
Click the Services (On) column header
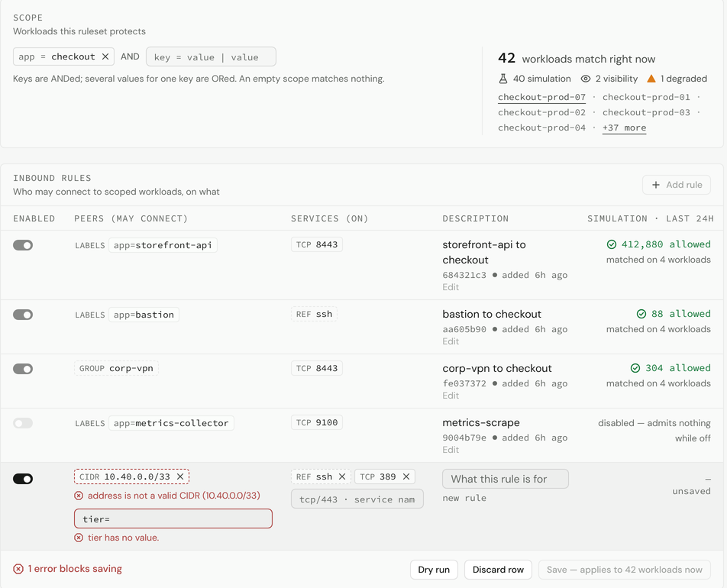(330, 219)
